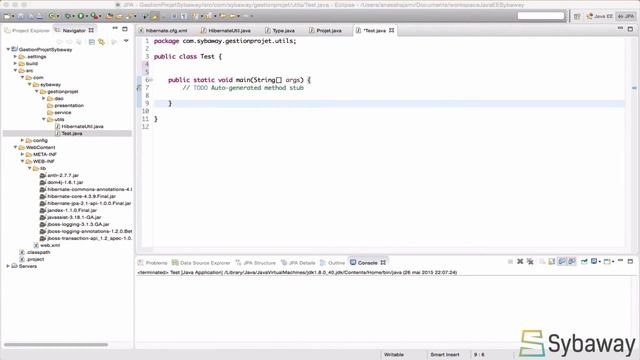Image resolution: width=640 pixels, height=360 pixels.
Task: Maximize the Console view
Action: (630, 261)
